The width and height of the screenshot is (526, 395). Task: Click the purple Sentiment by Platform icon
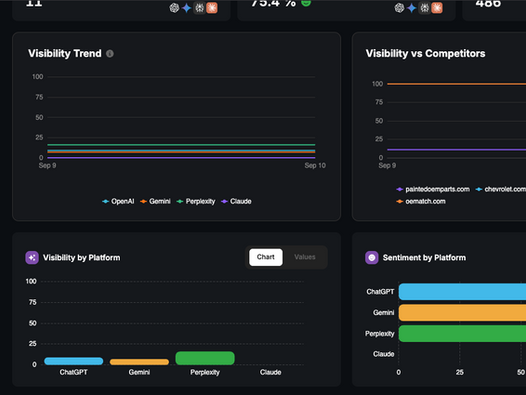[372, 258]
